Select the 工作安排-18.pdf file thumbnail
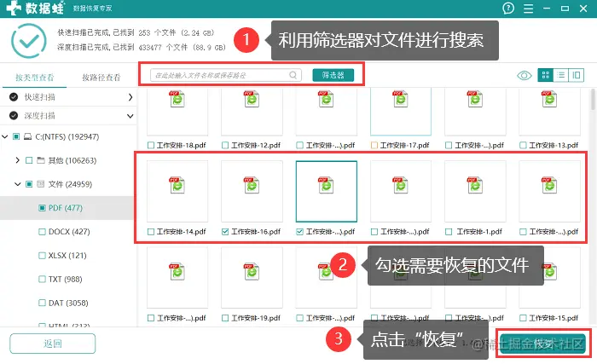 pyautogui.click(x=177, y=112)
